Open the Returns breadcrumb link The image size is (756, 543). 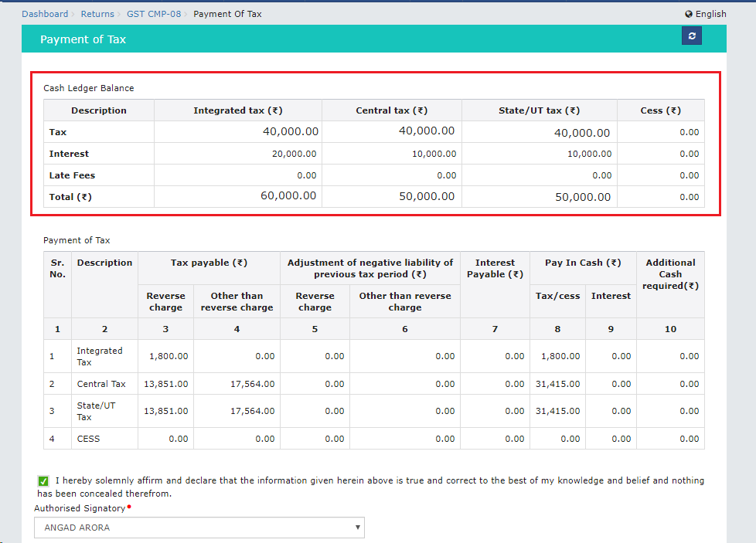click(97, 14)
